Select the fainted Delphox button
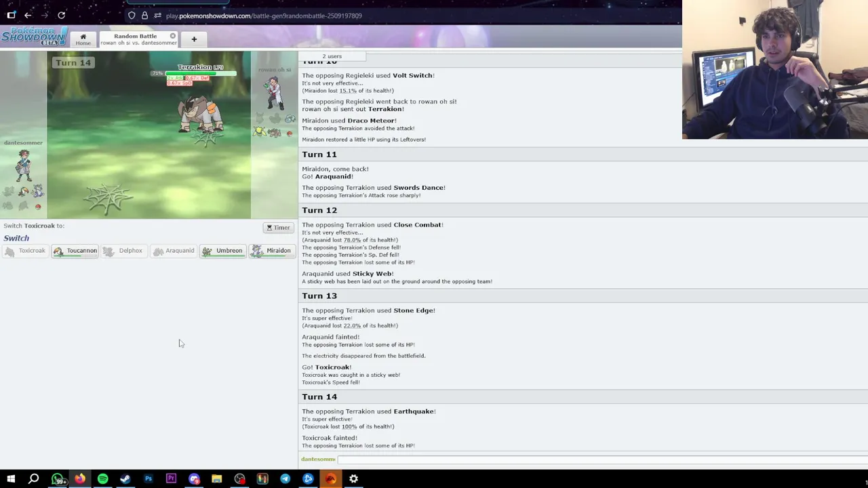Image resolution: width=868 pixels, height=488 pixels. 124,251
